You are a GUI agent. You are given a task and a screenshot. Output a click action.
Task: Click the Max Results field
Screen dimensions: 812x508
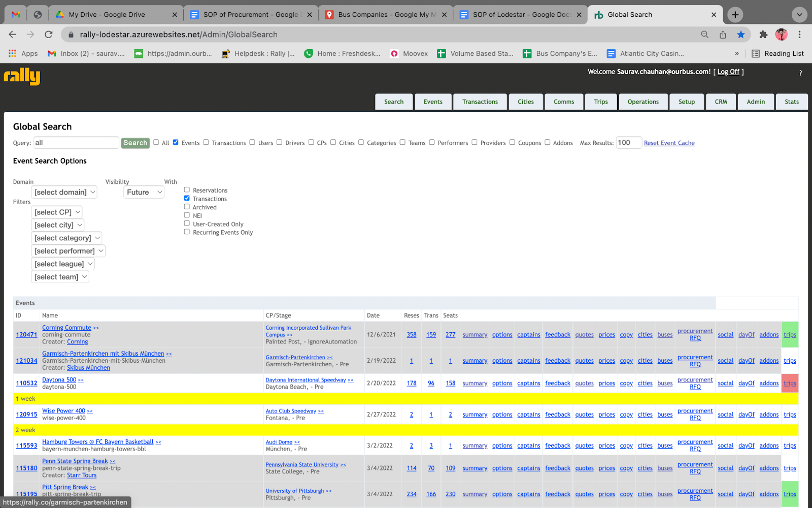629,143
